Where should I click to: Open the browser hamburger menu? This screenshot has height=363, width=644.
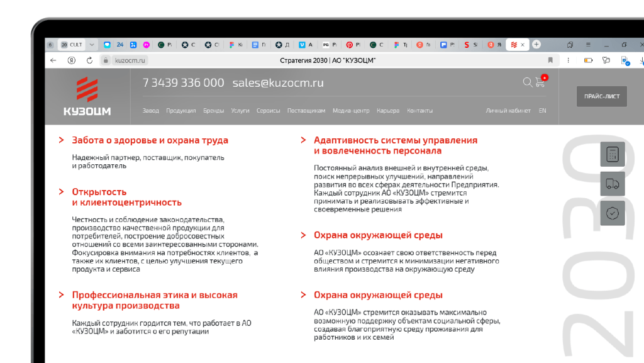click(588, 44)
